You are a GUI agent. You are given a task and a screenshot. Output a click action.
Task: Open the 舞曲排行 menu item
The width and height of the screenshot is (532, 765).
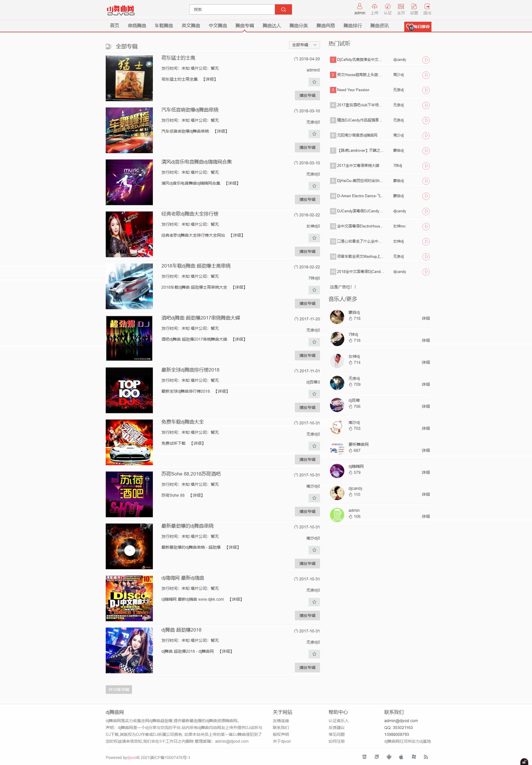353,26
